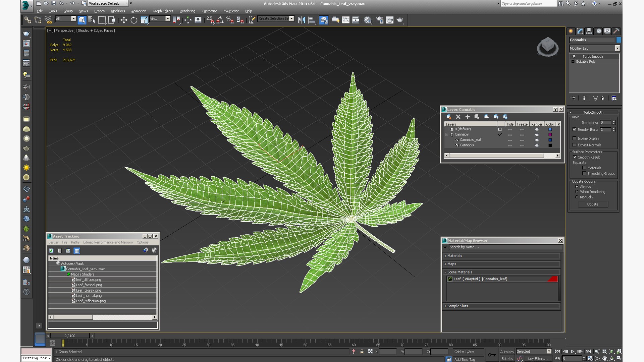Click the Cannabis layer magenta color swatch
The image size is (644, 362).
pos(550,134)
